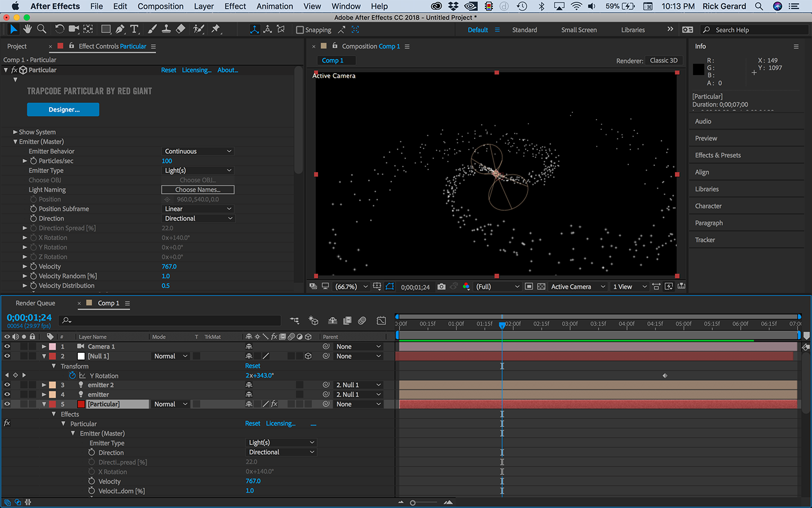812x508 pixels.
Task: Hide the Particular layer
Action: (x=7, y=404)
